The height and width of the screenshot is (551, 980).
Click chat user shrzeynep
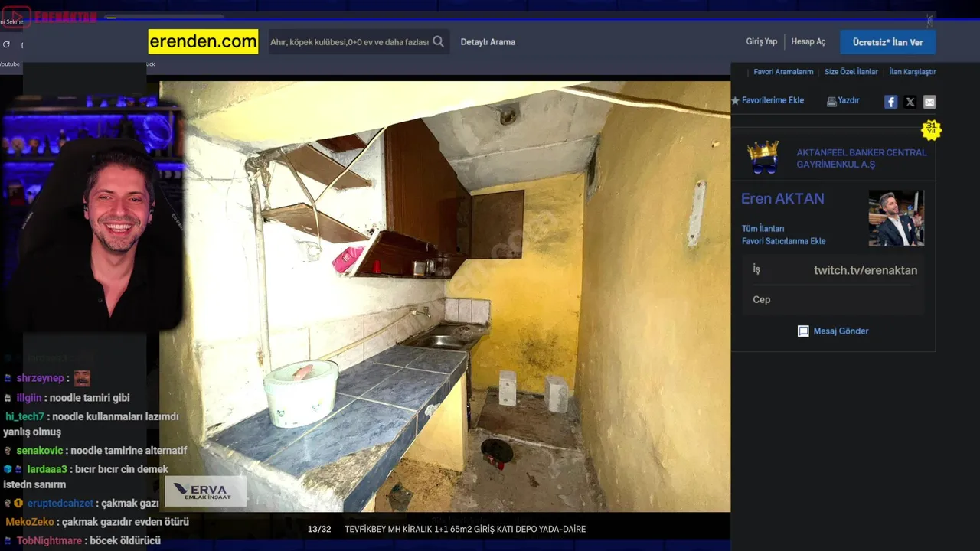pyautogui.click(x=40, y=378)
